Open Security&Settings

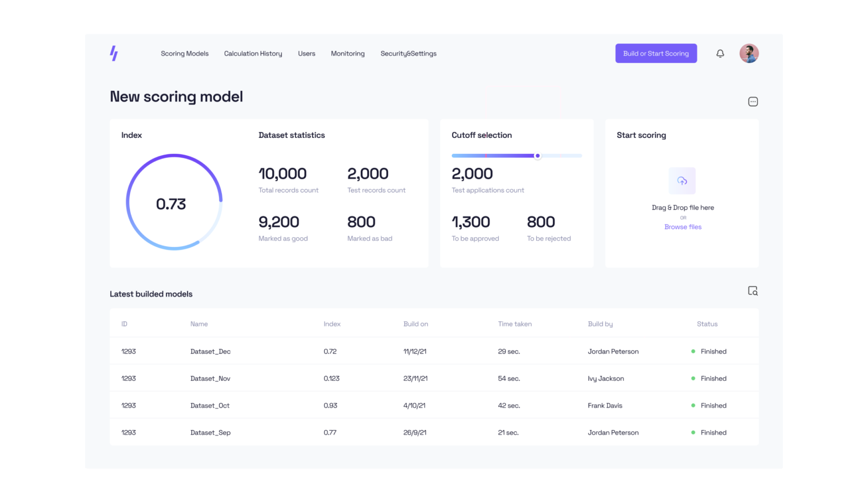point(409,53)
